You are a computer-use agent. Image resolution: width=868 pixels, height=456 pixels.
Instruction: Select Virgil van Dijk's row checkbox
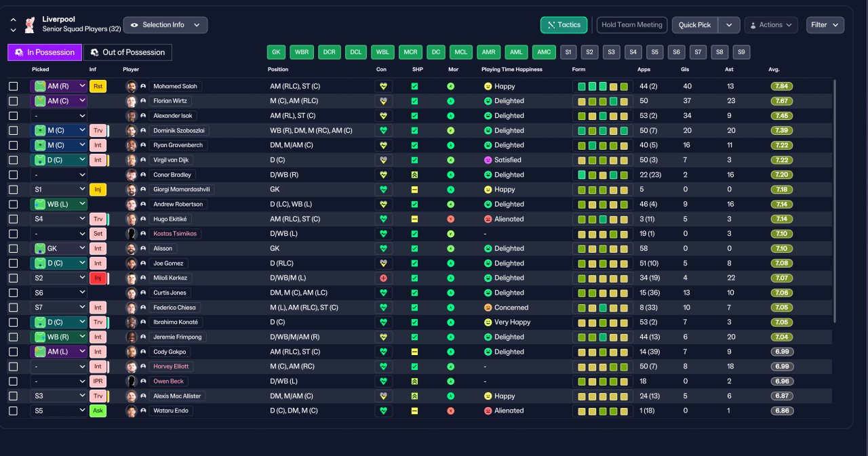point(14,160)
